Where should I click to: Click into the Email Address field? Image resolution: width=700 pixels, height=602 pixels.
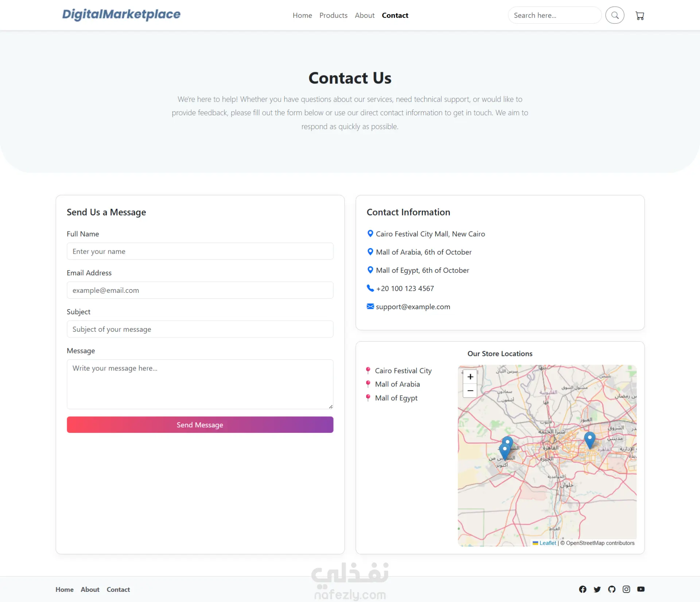tap(200, 290)
